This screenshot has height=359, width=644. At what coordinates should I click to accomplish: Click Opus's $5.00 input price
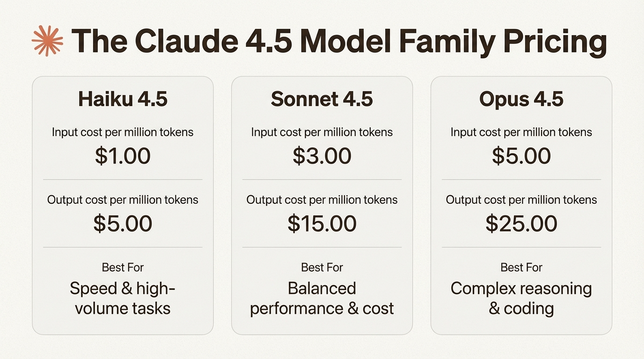pos(521,156)
